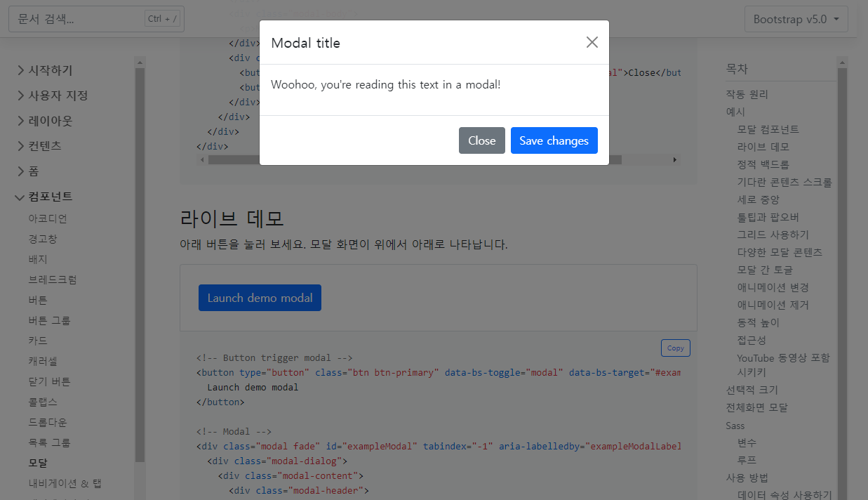Close the modal with the X icon
The height and width of the screenshot is (500, 868).
click(x=592, y=42)
